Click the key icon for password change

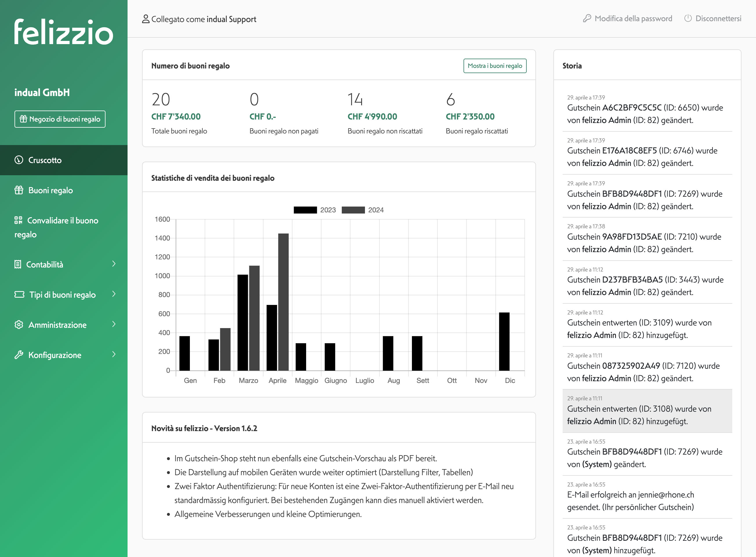pyautogui.click(x=587, y=18)
